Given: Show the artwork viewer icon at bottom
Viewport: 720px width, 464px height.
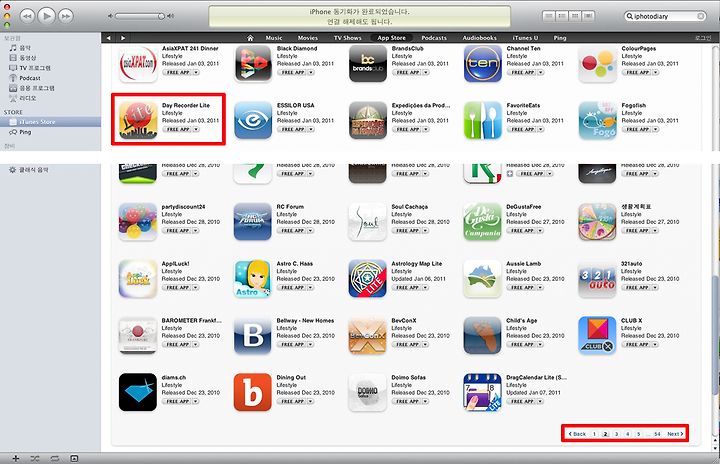Looking at the screenshot, I should (x=74, y=458).
